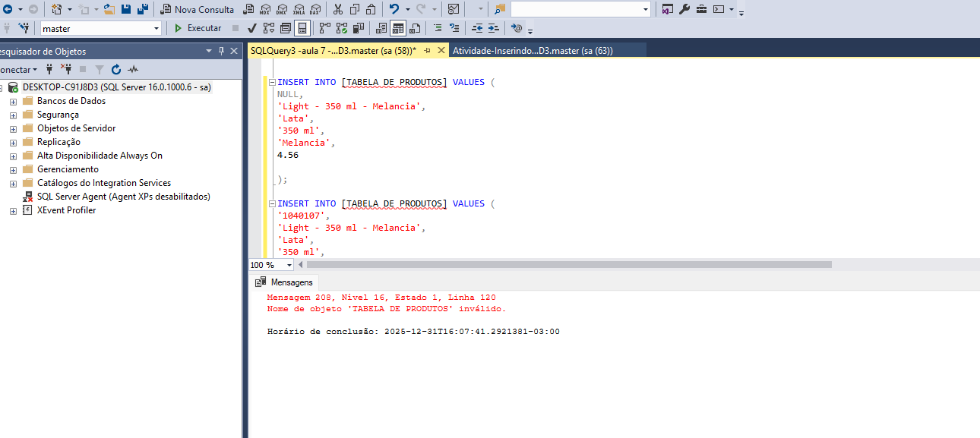Save the current query file
Viewport: 980px width, 438px height.
[125, 9]
